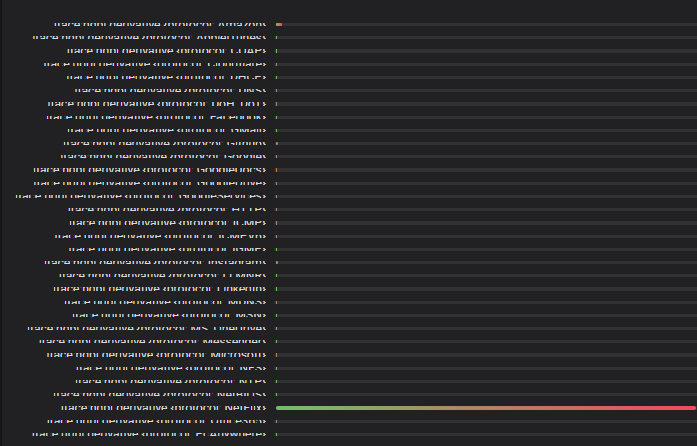Screen dimensions: 697x446
Task: Select the Cloudflare protocol label
Action: (155, 64)
